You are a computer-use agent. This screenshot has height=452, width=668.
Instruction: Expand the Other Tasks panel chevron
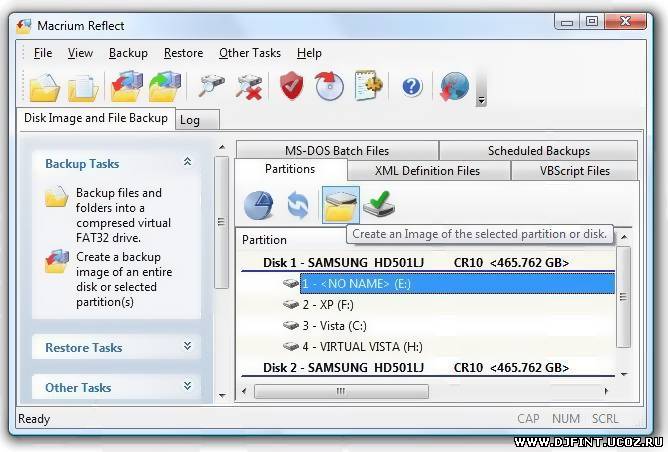coord(187,386)
